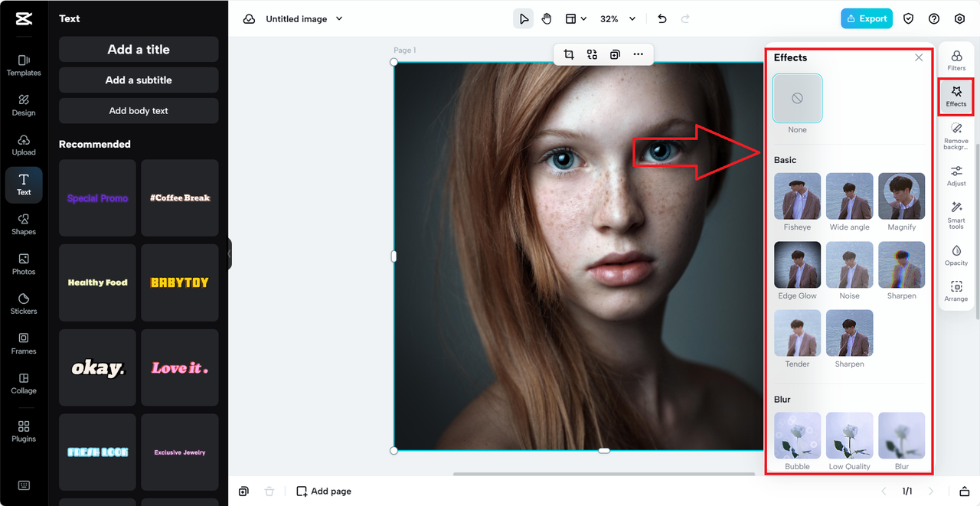The width and height of the screenshot is (980, 506).
Task: Open the Plugins sidebar panel
Action: coord(24,432)
